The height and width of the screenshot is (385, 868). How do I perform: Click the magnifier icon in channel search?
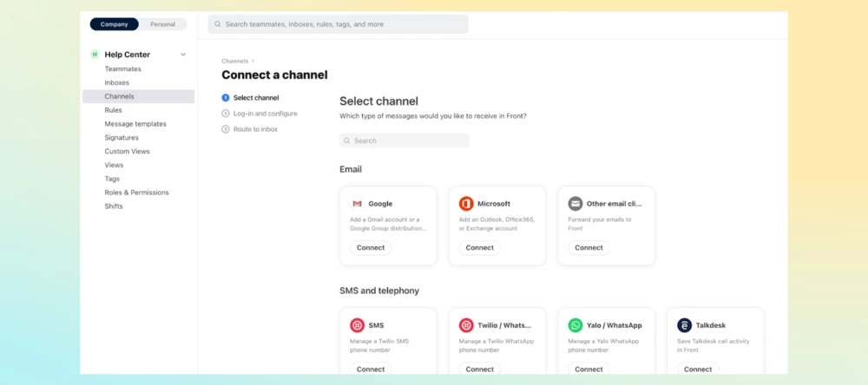347,140
